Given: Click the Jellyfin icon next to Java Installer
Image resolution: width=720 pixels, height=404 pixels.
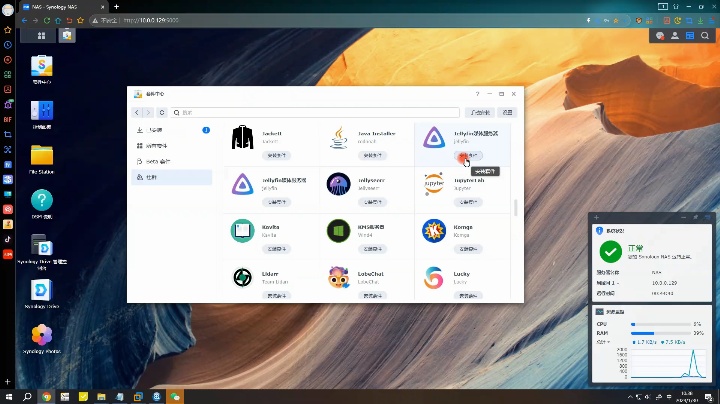Looking at the screenshot, I should (x=434, y=137).
